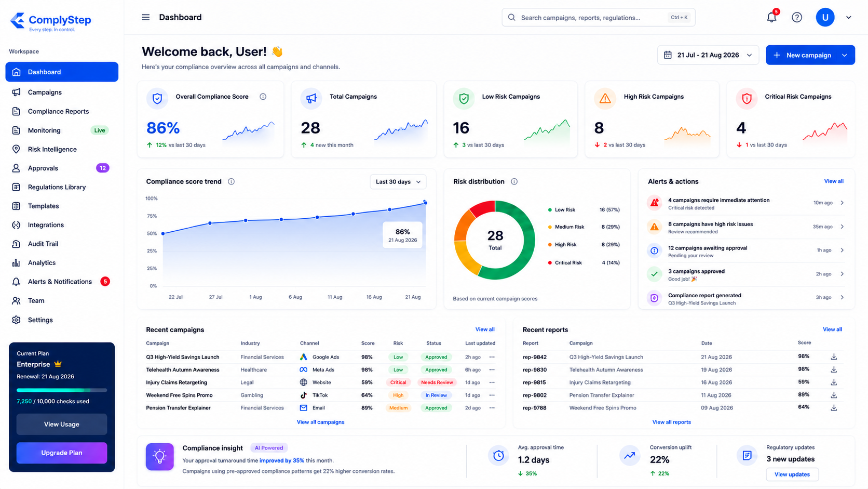Open more options for Weekend Free Spins Promo
This screenshot has width=868, height=489.
(x=492, y=395)
